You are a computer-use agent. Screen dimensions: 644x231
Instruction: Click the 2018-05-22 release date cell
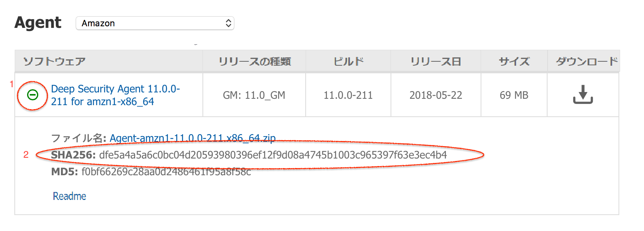(436, 95)
